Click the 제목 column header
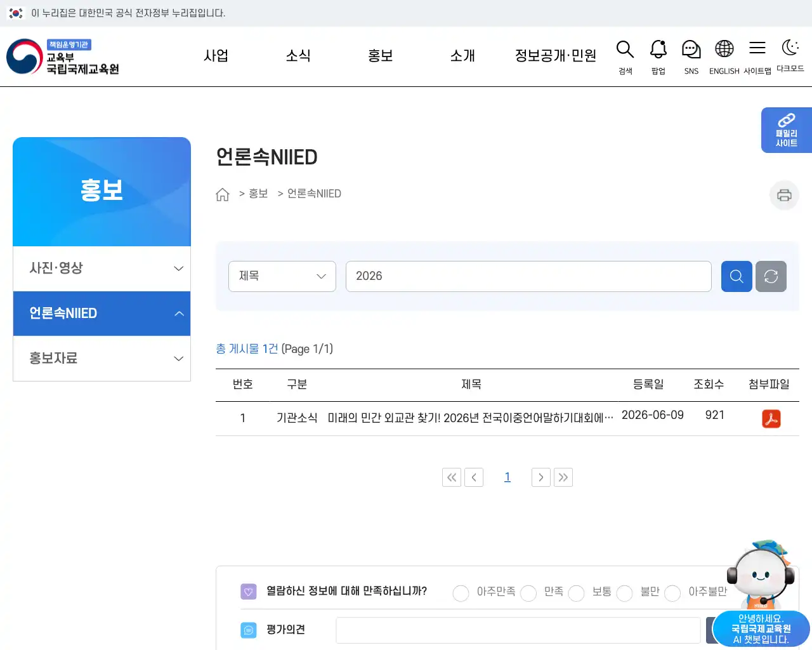Screen dimensions: 812x650 tap(471, 385)
